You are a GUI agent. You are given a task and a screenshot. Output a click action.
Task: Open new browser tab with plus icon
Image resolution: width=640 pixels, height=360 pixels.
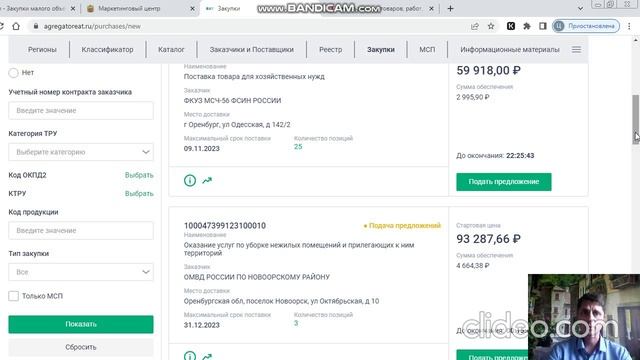[x=451, y=8]
